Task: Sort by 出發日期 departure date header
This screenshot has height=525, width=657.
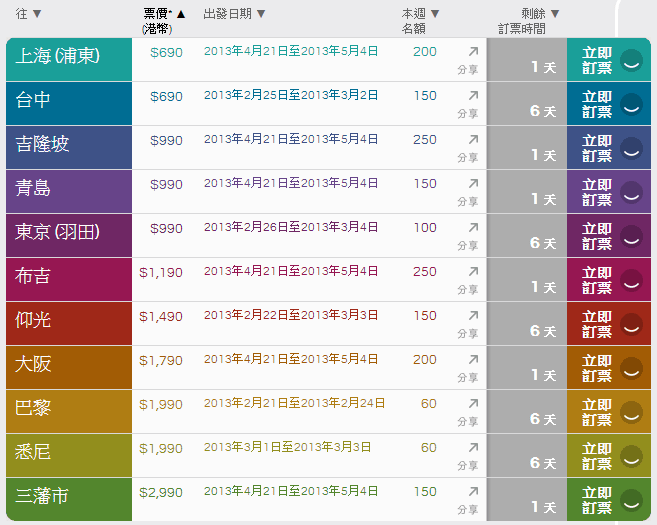Action: (x=234, y=14)
